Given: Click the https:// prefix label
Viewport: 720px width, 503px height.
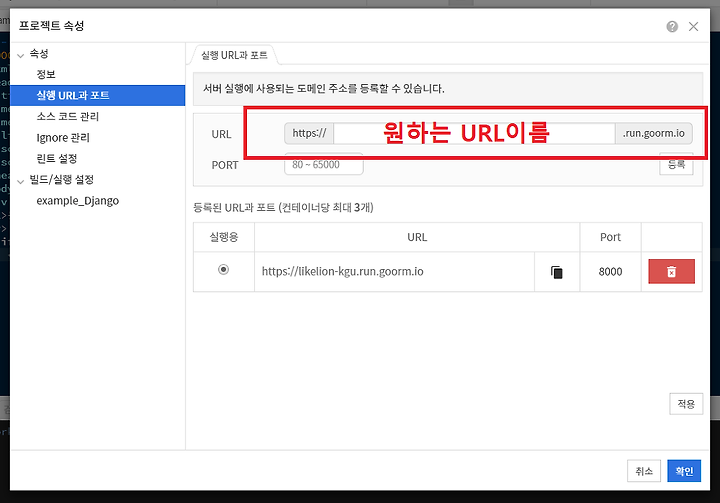Looking at the screenshot, I should [309, 133].
